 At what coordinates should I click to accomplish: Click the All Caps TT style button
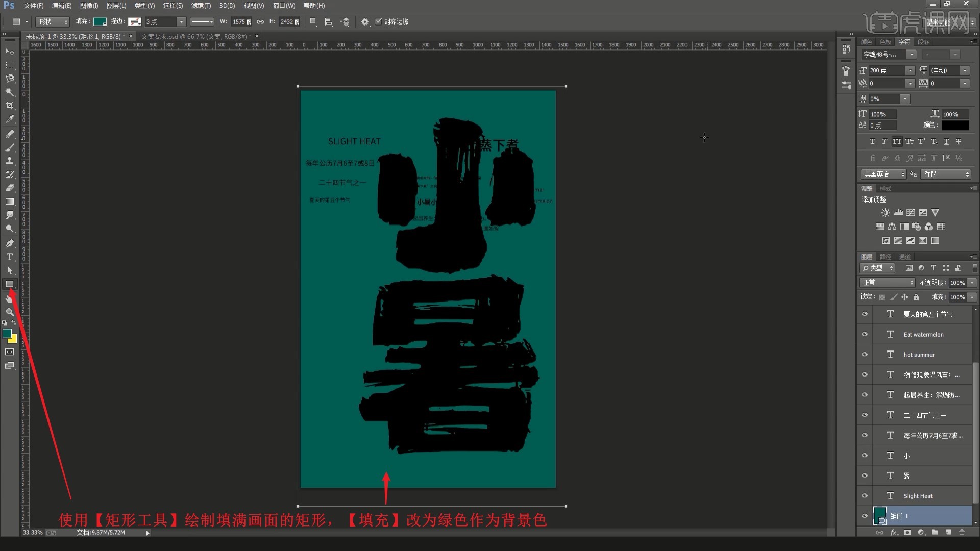[897, 142]
